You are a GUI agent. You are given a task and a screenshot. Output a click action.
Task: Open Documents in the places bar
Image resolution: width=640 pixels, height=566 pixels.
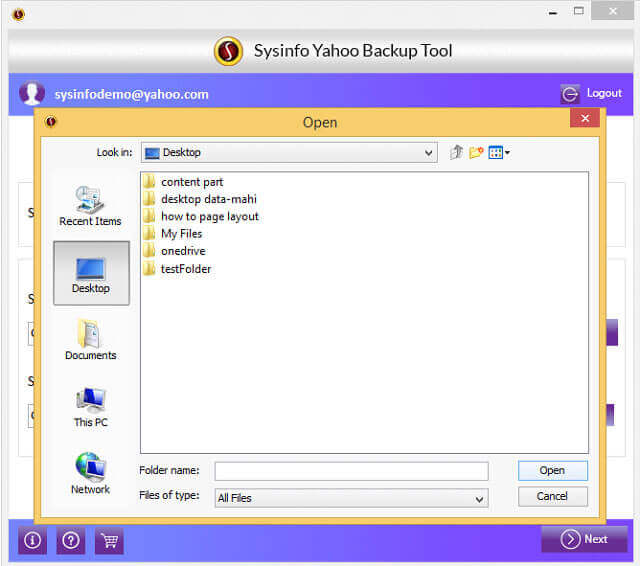click(91, 340)
